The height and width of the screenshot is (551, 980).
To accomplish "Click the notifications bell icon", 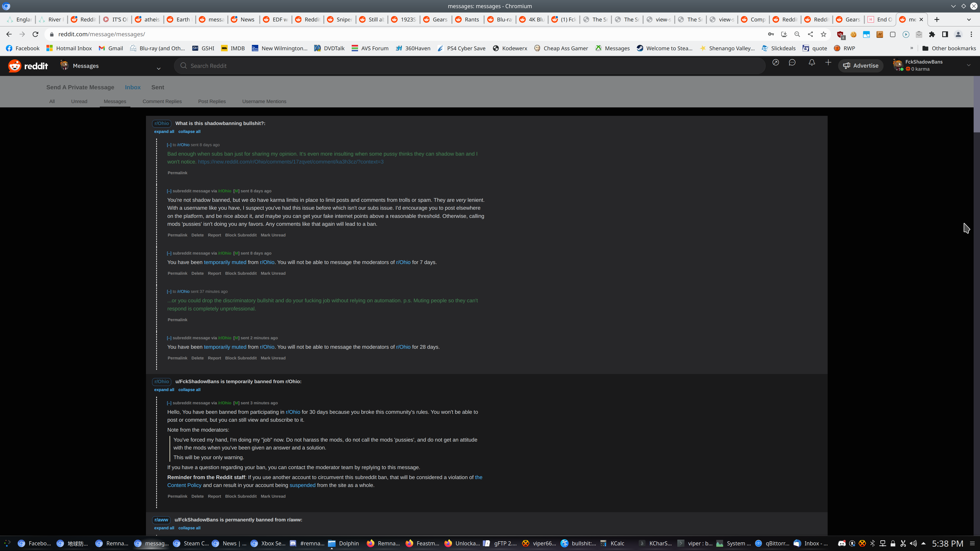I will coord(812,63).
